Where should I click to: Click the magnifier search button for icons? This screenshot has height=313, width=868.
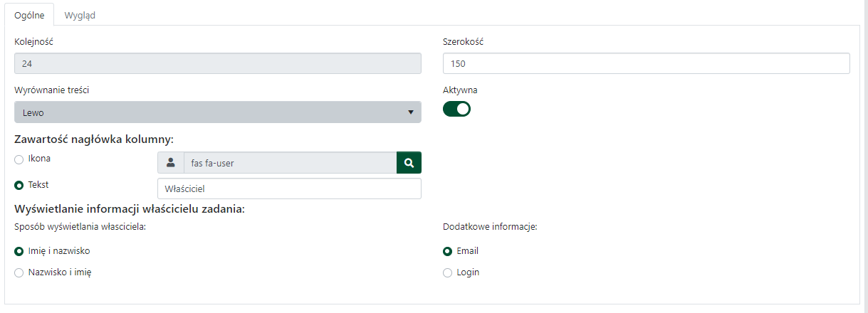pos(409,163)
